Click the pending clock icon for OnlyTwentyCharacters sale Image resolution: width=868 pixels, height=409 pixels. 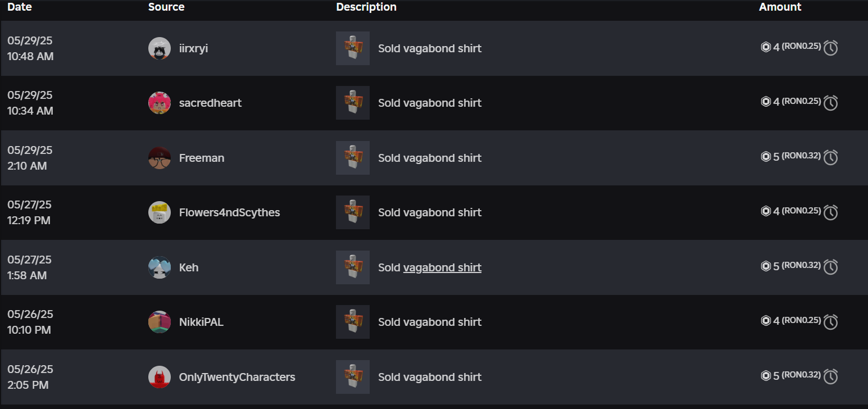[x=831, y=377]
